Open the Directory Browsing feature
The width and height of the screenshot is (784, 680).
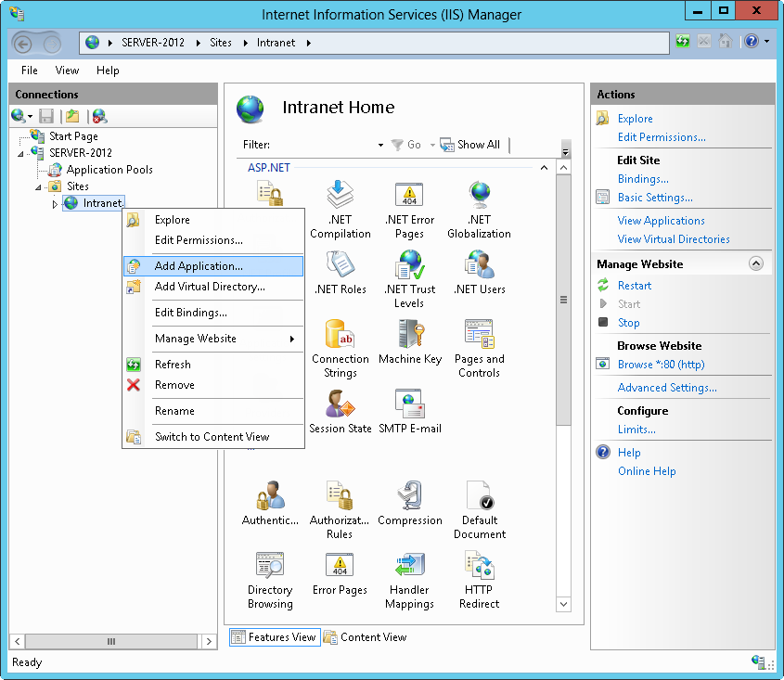pos(270,580)
